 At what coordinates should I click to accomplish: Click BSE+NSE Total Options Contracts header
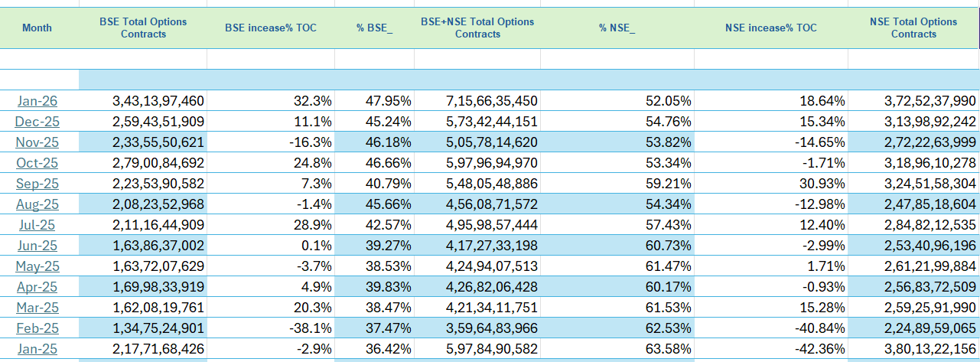(477, 28)
